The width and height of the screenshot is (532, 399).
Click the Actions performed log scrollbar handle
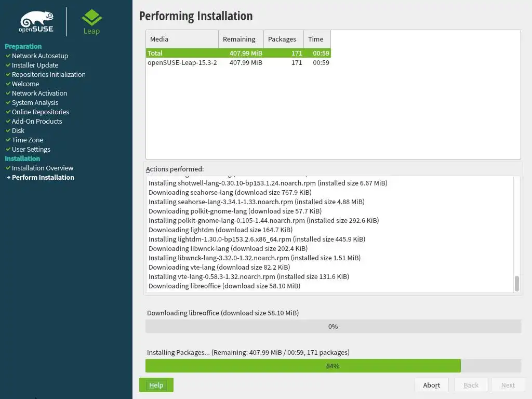[x=517, y=284]
